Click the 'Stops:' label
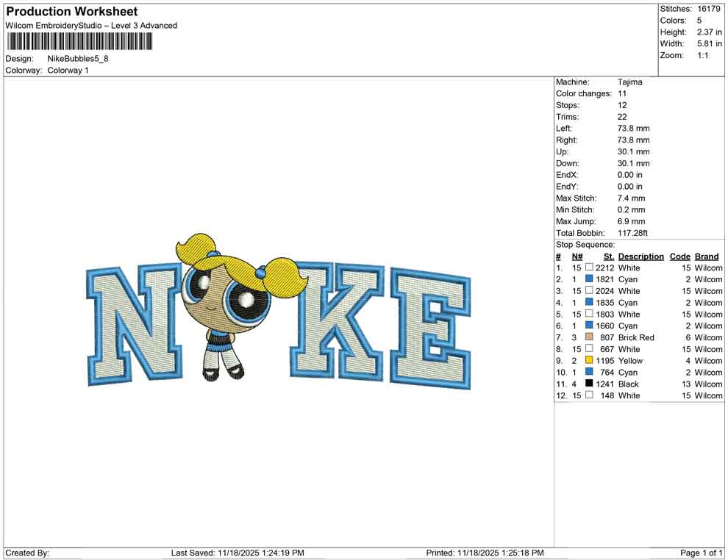The height and width of the screenshot is (560, 728). tap(566, 105)
